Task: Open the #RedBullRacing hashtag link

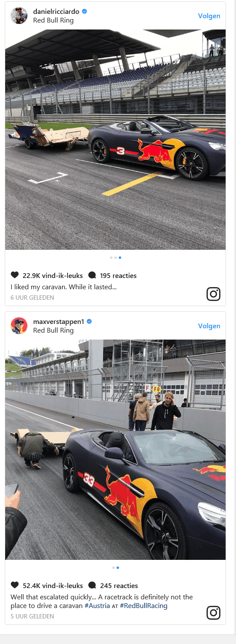Action: 144,606
